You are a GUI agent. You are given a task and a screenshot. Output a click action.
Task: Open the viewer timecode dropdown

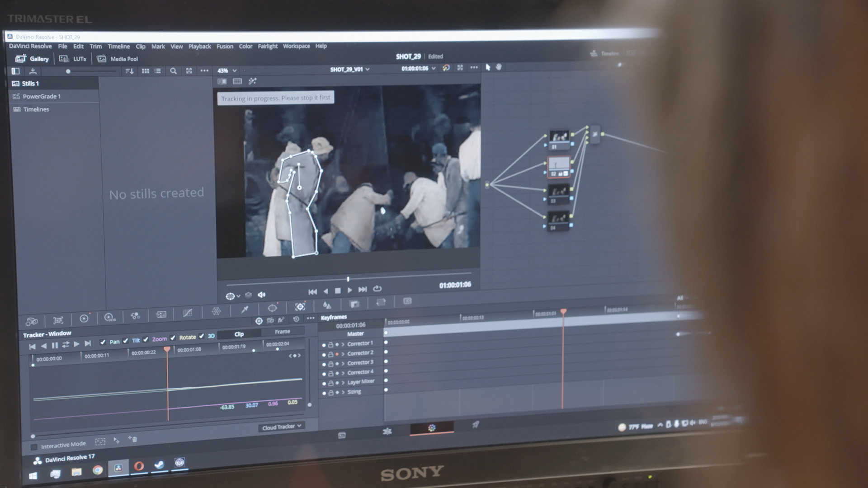coord(419,69)
